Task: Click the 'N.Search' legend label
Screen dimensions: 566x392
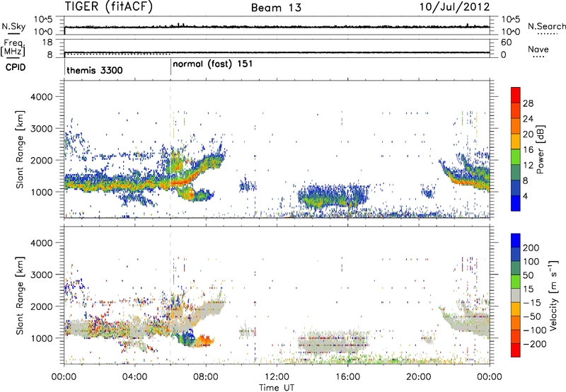Action: (x=546, y=26)
